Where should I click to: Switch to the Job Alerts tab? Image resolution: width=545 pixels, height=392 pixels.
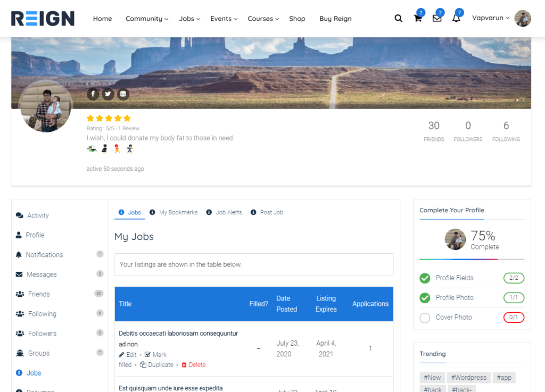[x=224, y=212]
